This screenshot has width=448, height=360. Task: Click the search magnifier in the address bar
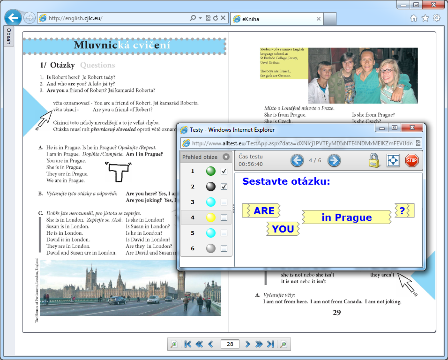point(193,18)
